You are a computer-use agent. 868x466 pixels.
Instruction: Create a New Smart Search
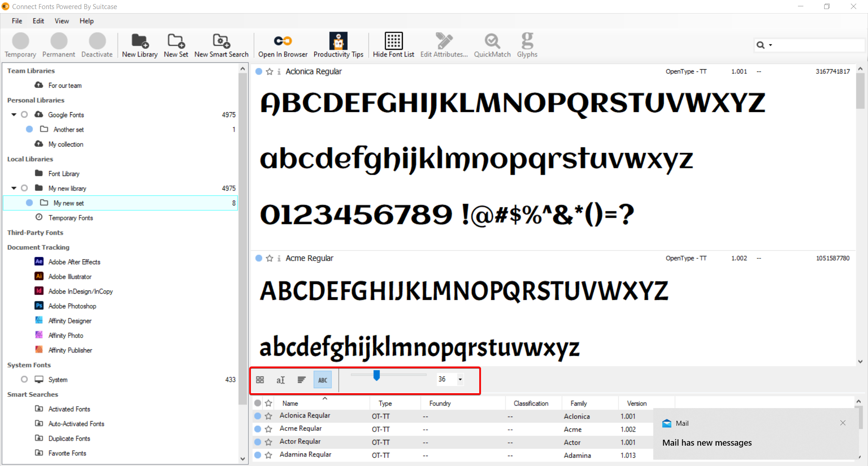[x=222, y=45]
